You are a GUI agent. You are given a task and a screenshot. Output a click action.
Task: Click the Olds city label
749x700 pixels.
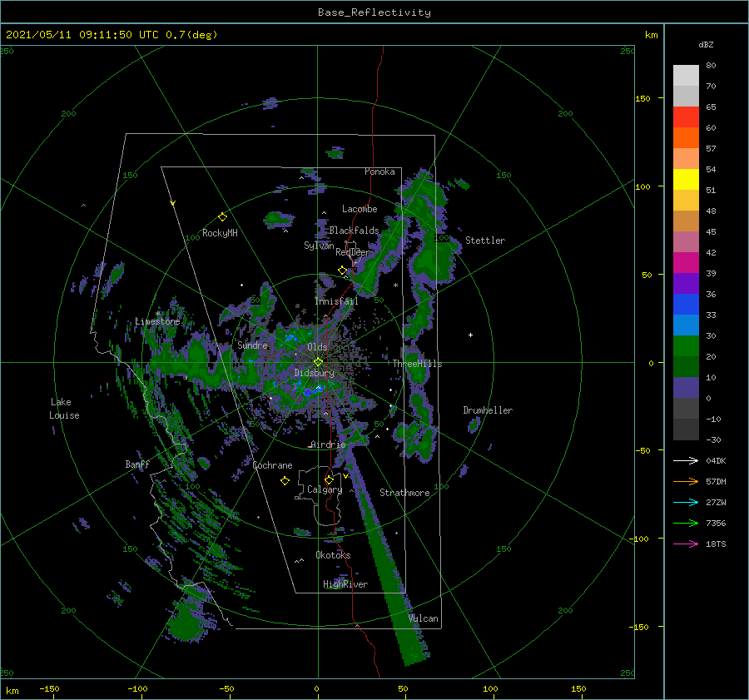[x=317, y=347]
